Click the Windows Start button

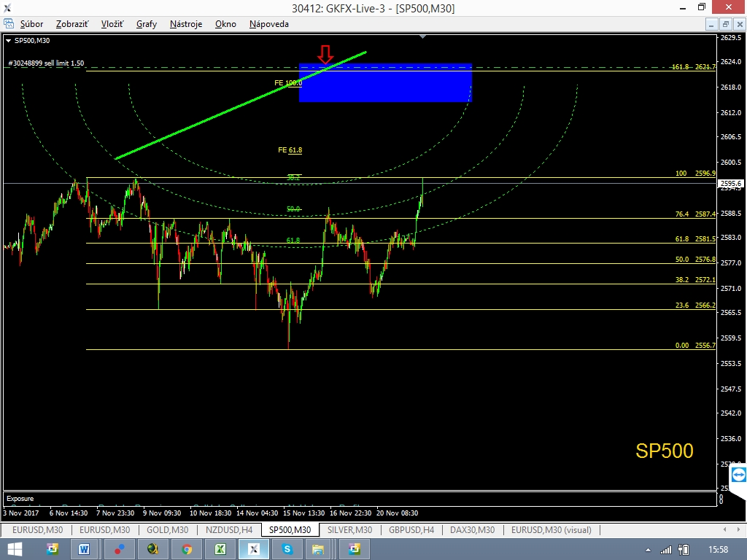[14, 548]
